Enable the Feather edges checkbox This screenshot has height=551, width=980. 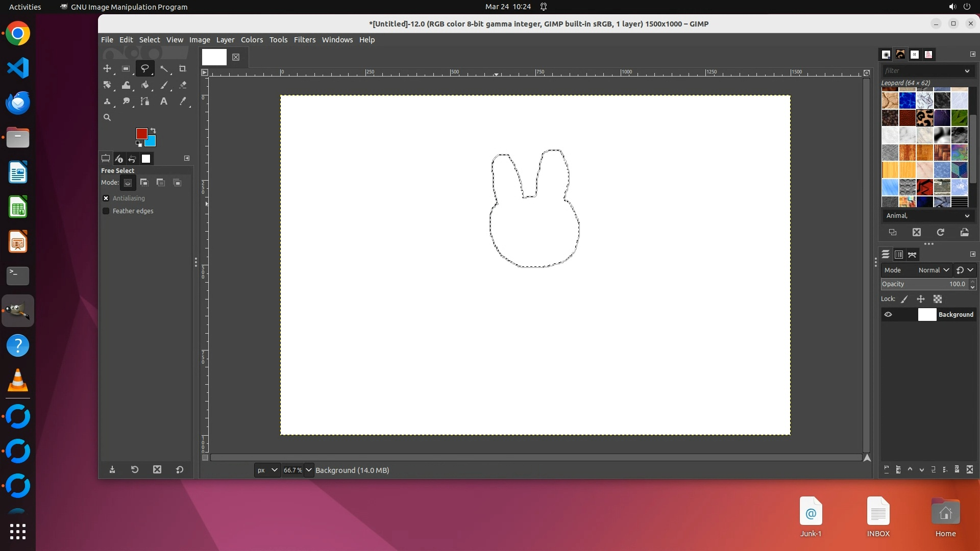(x=106, y=211)
